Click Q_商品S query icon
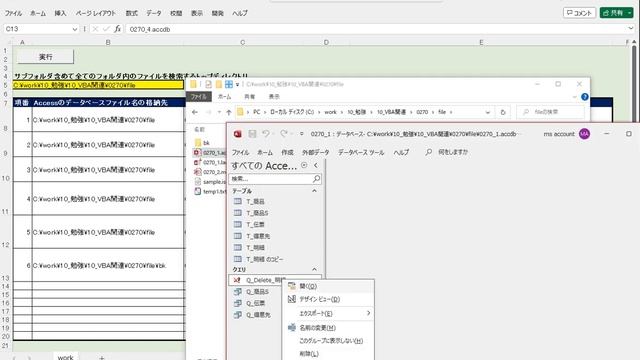Viewport: 640px width, 360px height. [x=238, y=291]
